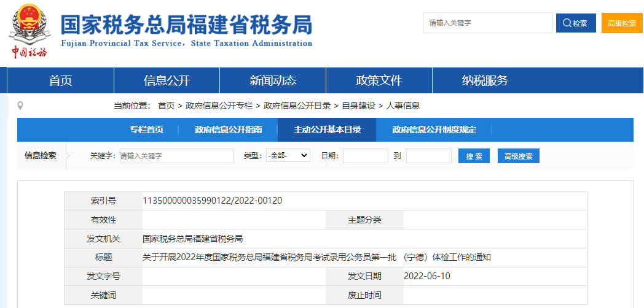Click the end date field after 到
This screenshot has width=644, height=308.
coord(429,156)
